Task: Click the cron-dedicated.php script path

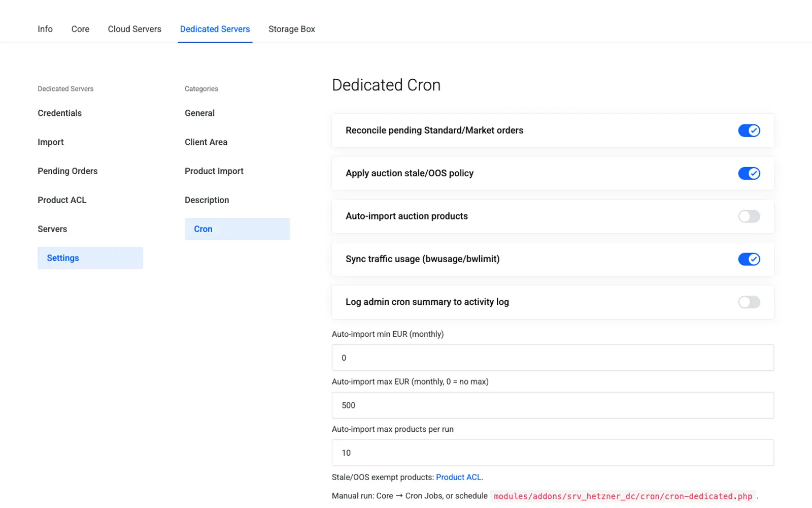Action: pyautogui.click(x=623, y=496)
